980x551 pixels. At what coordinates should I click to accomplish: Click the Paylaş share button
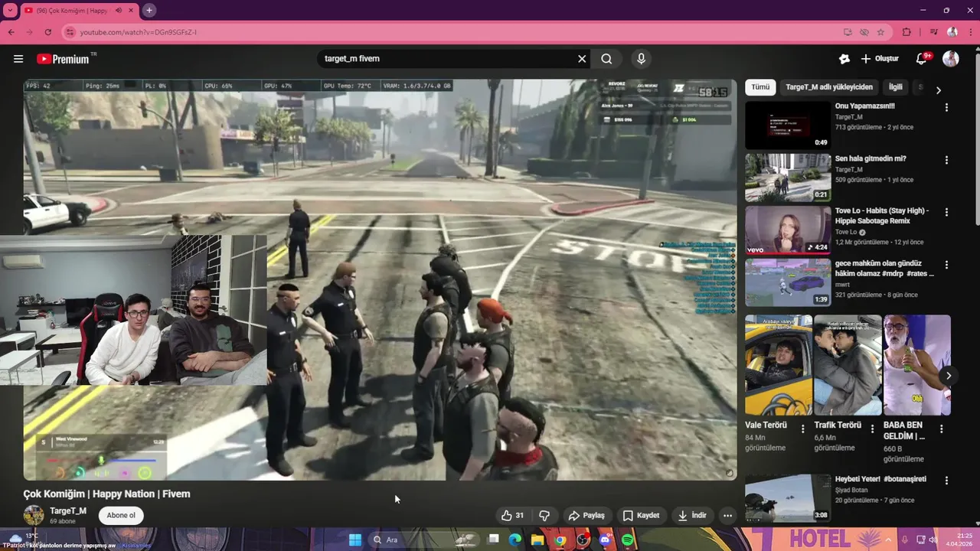[x=586, y=515]
